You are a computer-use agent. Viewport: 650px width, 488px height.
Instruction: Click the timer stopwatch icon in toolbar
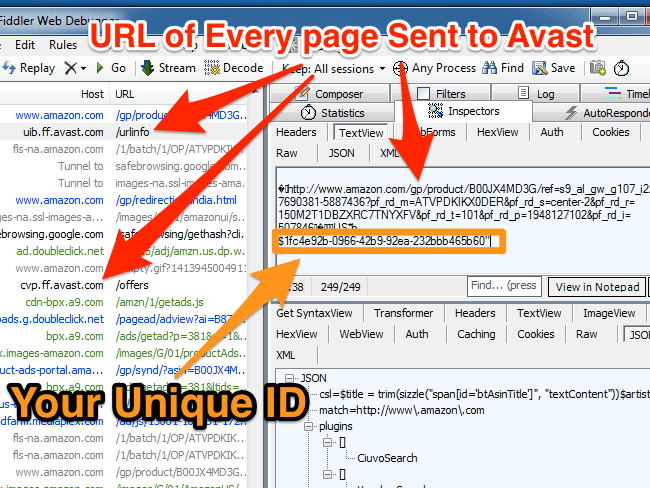tap(621, 68)
